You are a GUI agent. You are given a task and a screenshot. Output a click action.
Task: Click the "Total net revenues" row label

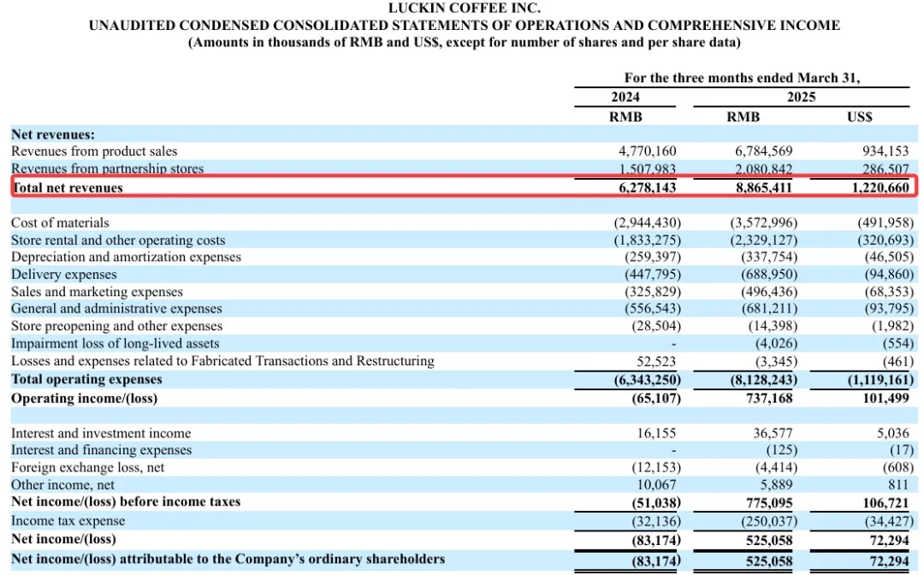[68, 188]
